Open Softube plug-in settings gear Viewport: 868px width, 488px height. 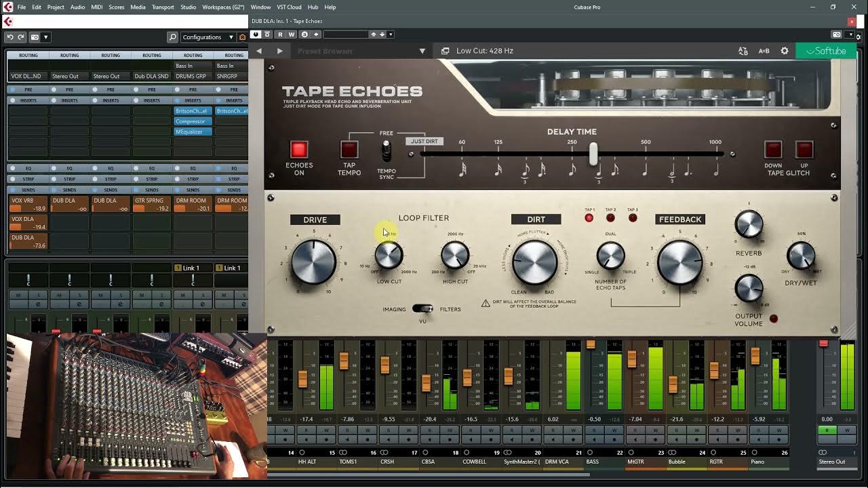pos(785,51)
